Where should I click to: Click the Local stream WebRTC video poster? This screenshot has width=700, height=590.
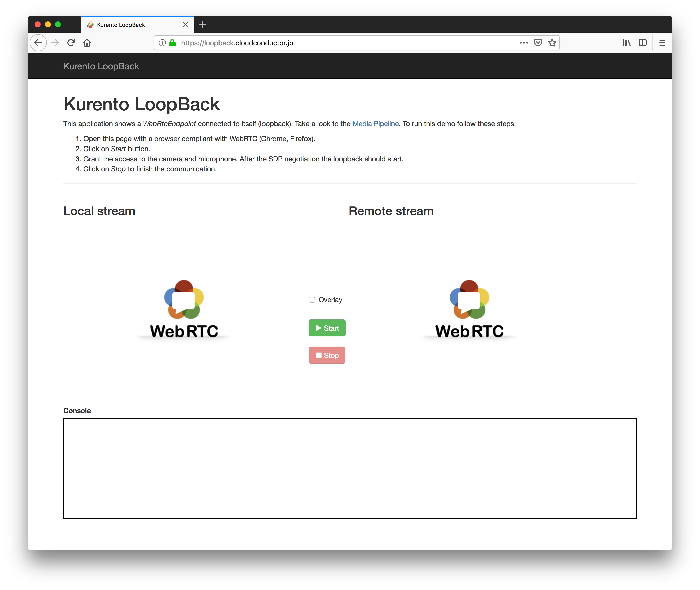[x=184, y=309]
